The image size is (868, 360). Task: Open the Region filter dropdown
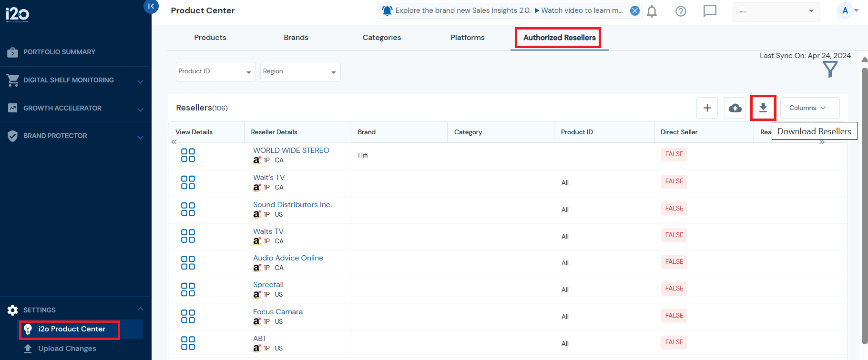point(300,71)
